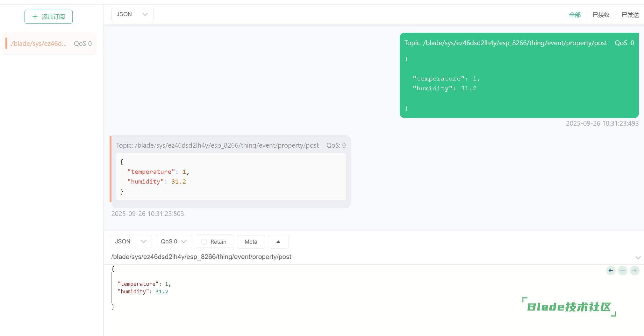The width and height of the screenshot is (644, 336).
Task: Click the received message Topic header text
Action: [217, 145]
